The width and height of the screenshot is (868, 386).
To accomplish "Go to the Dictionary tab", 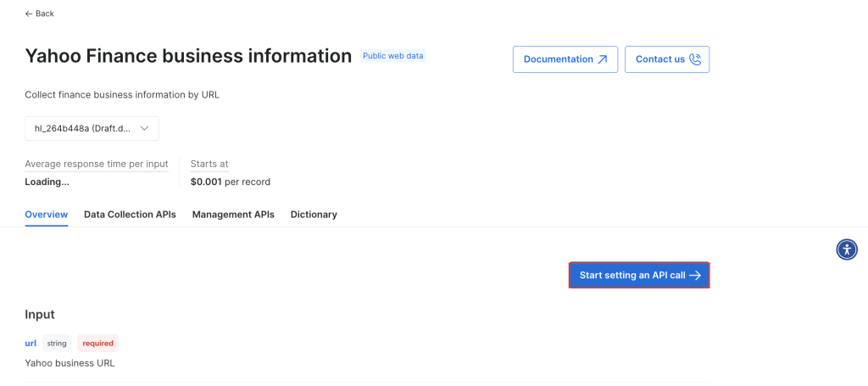I will pyautogui.click(x=314, y=215).
